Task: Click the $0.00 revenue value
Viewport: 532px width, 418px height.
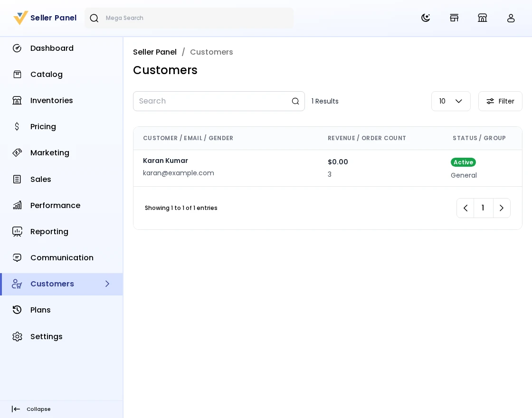Action: click(x=338, y=162)
